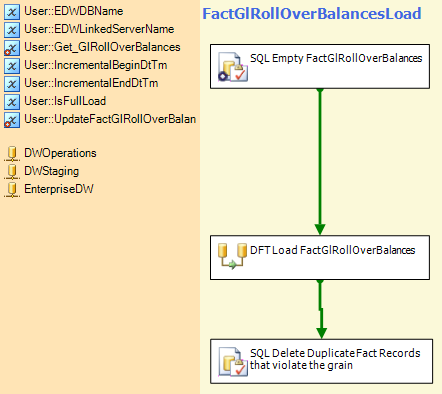Viewport: 442px width, 394px height.
Task: Click the variable icon beside User::IsFullLoad
Action: pos(12,102)
